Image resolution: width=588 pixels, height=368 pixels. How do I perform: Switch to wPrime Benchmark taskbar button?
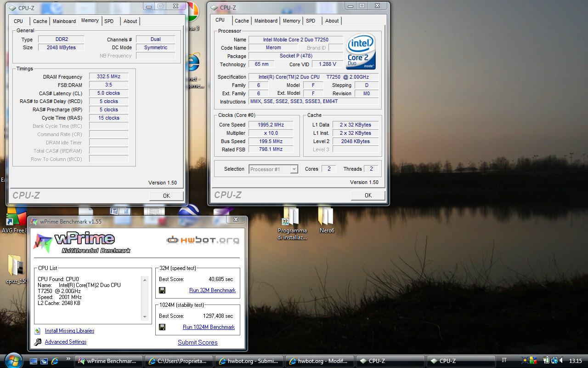pos(108,361)
